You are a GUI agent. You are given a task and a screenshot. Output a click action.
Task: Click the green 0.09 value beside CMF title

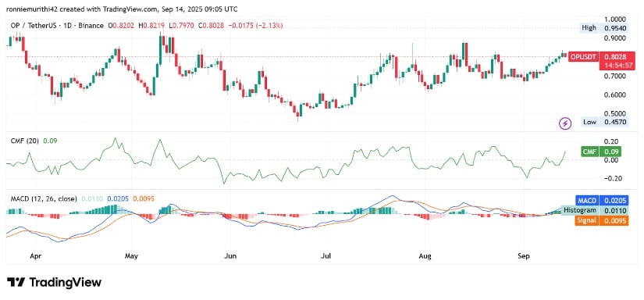click(x=50, y=141)
